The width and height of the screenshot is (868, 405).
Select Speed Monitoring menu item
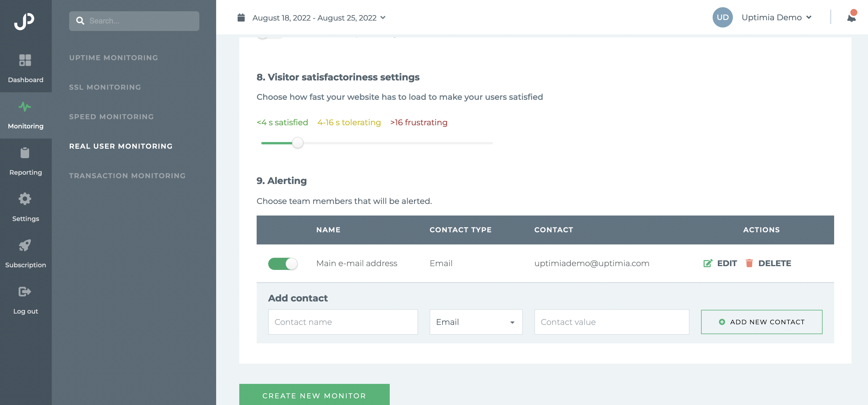click(111, 117)
